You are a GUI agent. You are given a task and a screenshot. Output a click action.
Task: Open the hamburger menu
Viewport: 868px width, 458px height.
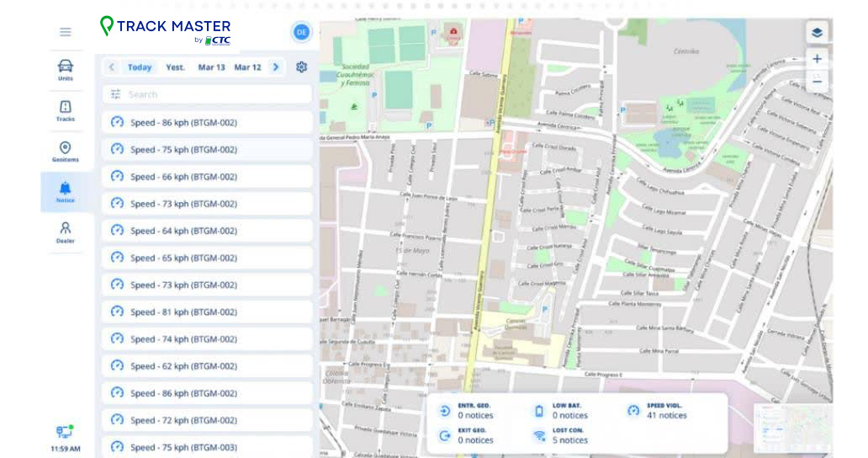[66, 32]
